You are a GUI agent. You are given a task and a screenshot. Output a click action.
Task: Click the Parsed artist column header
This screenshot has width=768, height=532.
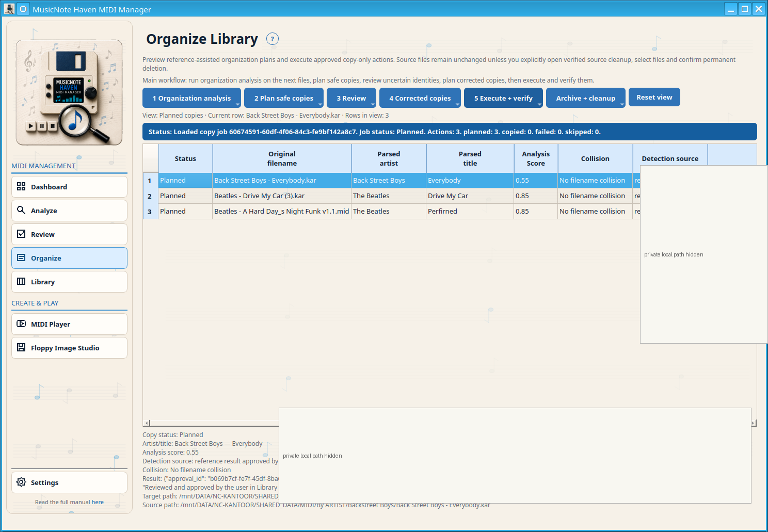(x=389, y=158)
